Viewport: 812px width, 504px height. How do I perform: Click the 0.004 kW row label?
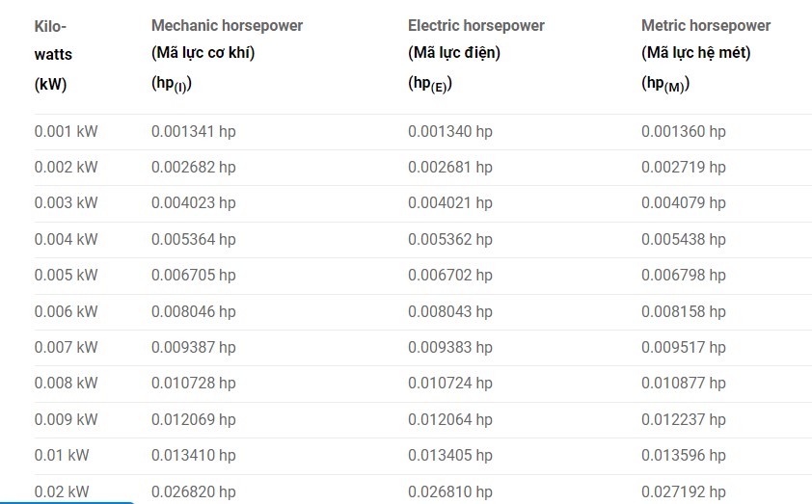66,240
